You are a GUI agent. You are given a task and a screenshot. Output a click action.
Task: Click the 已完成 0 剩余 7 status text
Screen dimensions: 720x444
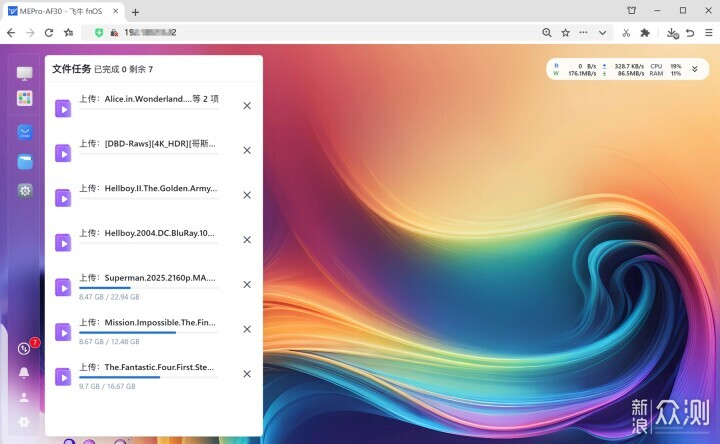[x=124, y=69]
